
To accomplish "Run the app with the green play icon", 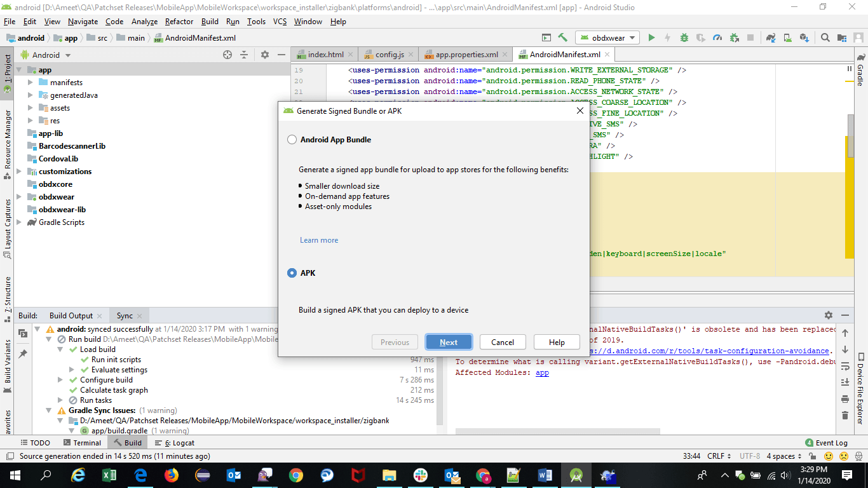I will [651, 37].
